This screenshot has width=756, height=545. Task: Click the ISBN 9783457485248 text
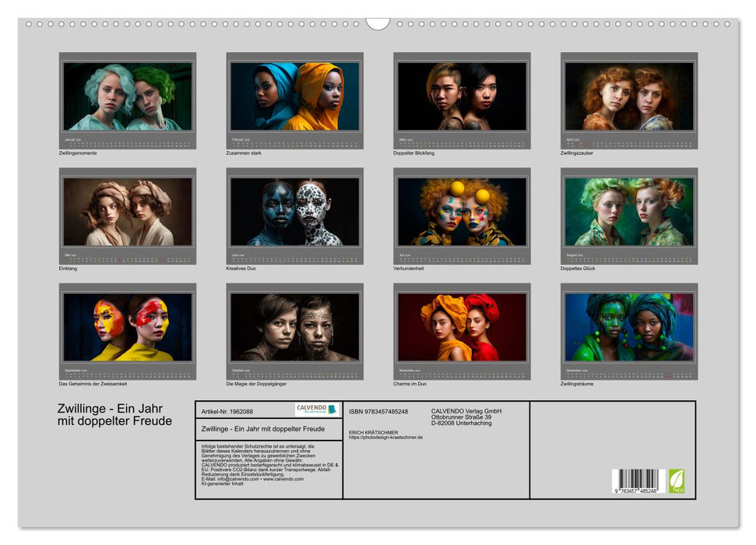(378, 411)
